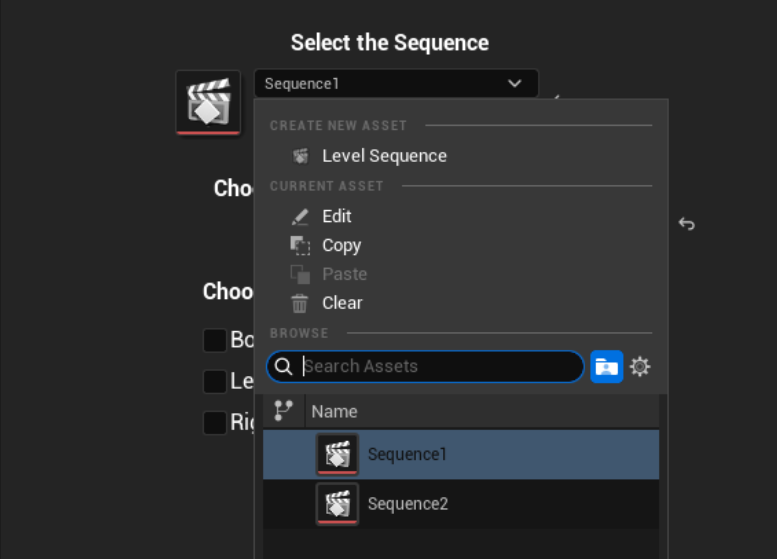
Task: Click the revision control status column header
Action: (x=283, y=410)
